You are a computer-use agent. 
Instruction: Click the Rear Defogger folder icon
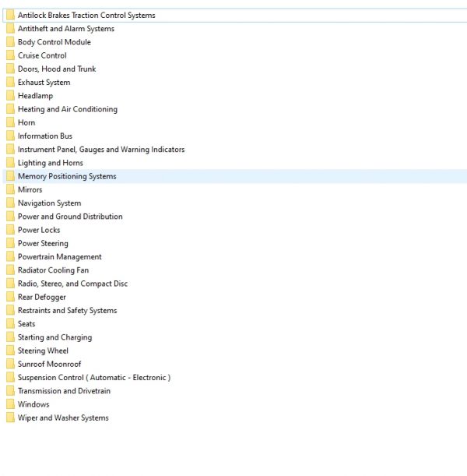pyautogui.click(x=10, y=297)
